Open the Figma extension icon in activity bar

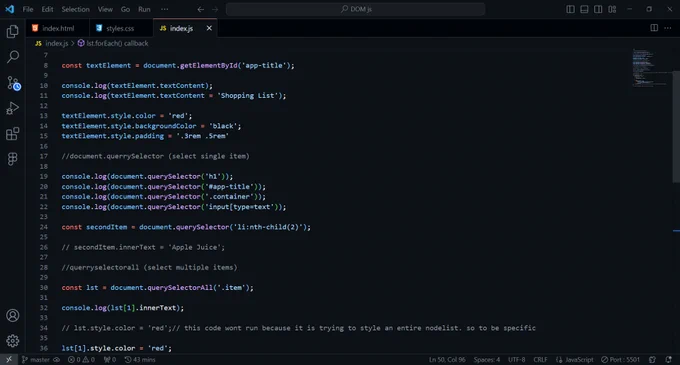[x=13, y=159]
